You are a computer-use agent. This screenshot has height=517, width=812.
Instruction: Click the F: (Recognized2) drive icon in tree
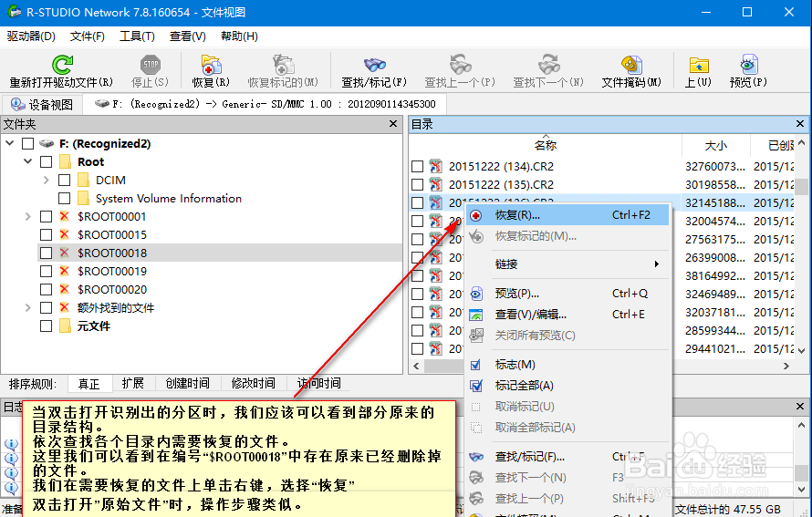tap(47, 143)
